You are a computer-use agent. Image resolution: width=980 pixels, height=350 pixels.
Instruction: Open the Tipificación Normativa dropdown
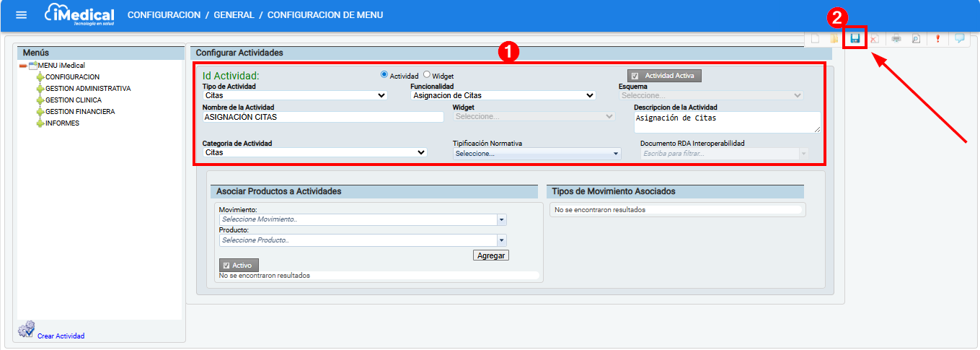tap(537, 154)
